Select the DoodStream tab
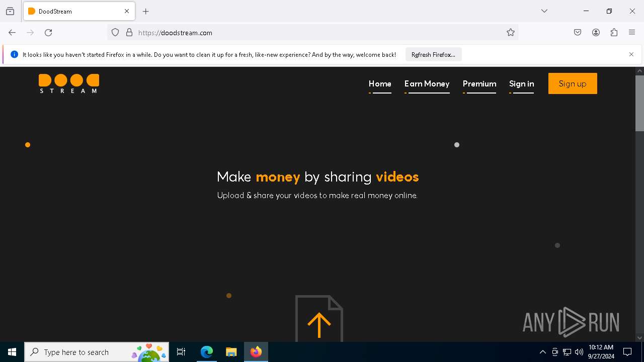The image size is (644, 362). (x=79, y=11)
